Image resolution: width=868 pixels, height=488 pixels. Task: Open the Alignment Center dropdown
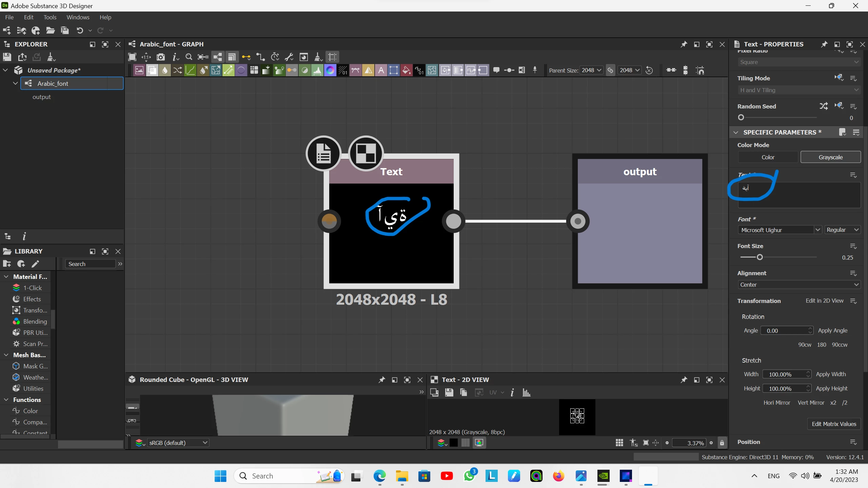(799, 285)
